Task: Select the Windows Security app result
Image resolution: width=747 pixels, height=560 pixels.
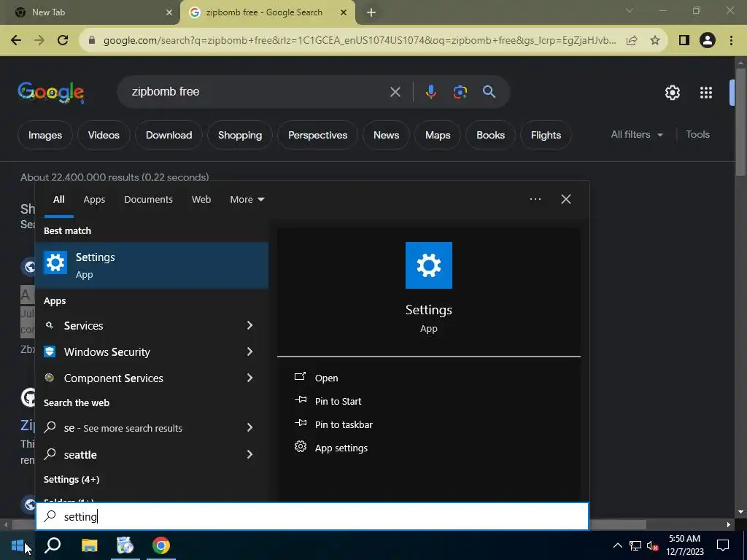Action: pos(138,351)
